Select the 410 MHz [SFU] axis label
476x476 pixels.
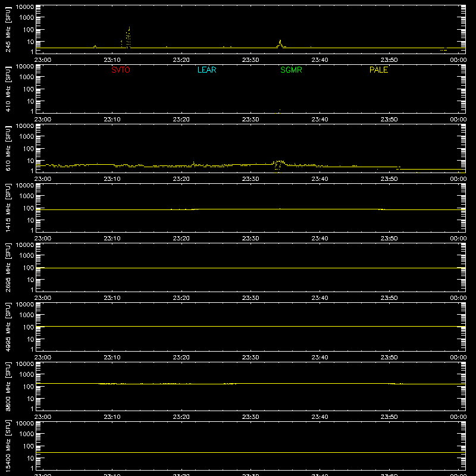[x=8, y=89]
